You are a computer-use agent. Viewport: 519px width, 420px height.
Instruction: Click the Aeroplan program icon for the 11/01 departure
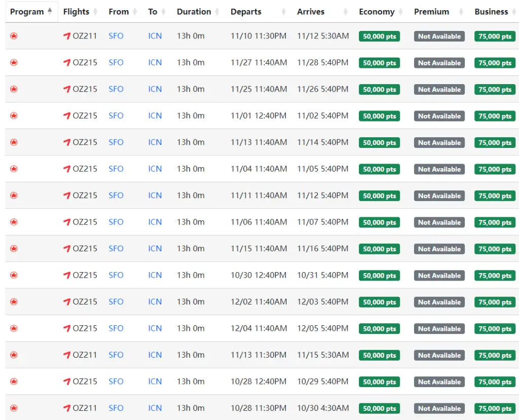pos(14,116)
